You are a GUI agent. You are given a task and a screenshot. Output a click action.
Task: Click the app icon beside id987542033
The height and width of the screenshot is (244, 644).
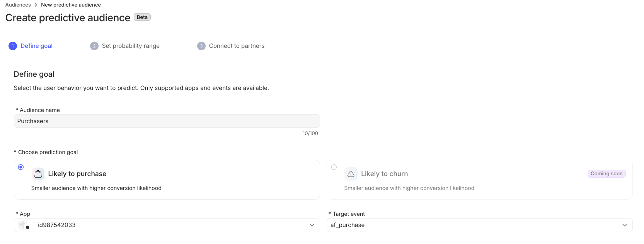(24, 225)
